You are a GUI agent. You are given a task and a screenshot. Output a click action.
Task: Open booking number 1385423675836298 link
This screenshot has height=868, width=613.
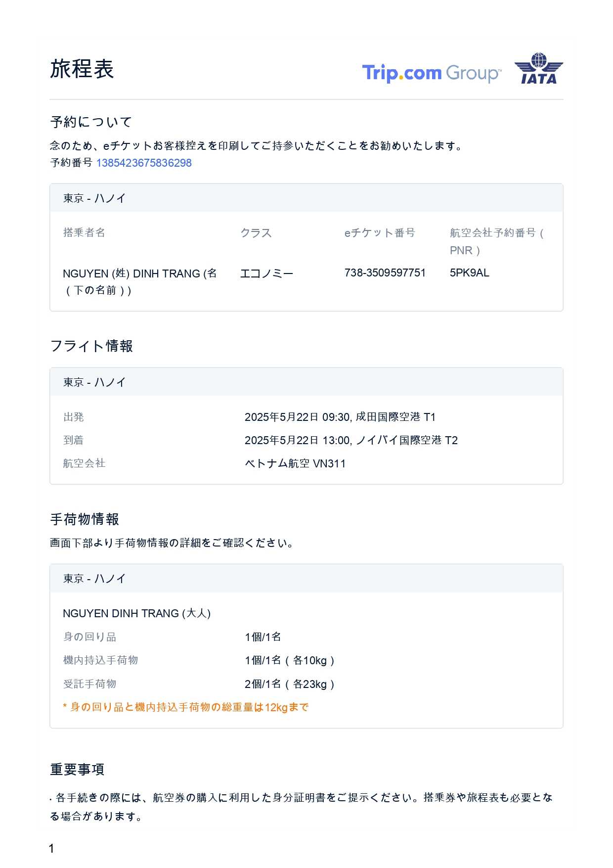(144, 163)
